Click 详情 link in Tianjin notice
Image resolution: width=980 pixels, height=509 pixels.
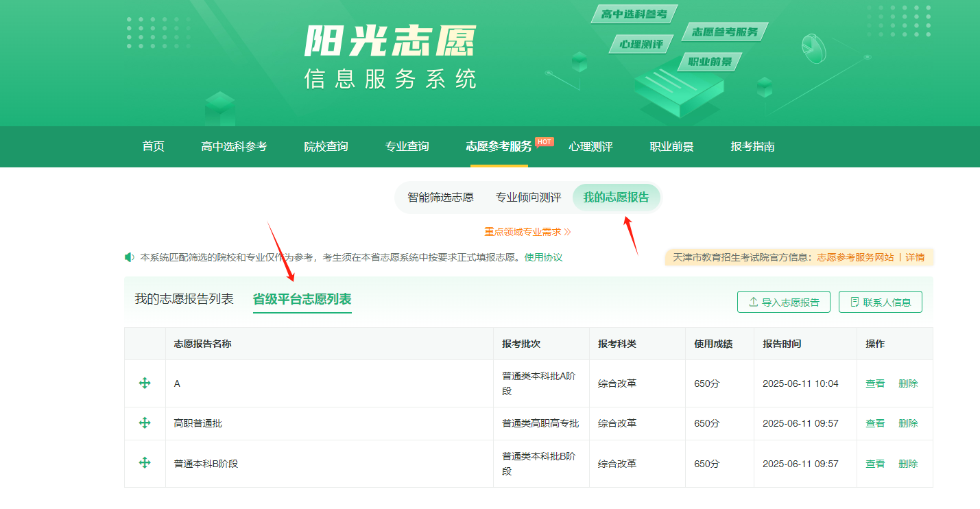(915, 257)
